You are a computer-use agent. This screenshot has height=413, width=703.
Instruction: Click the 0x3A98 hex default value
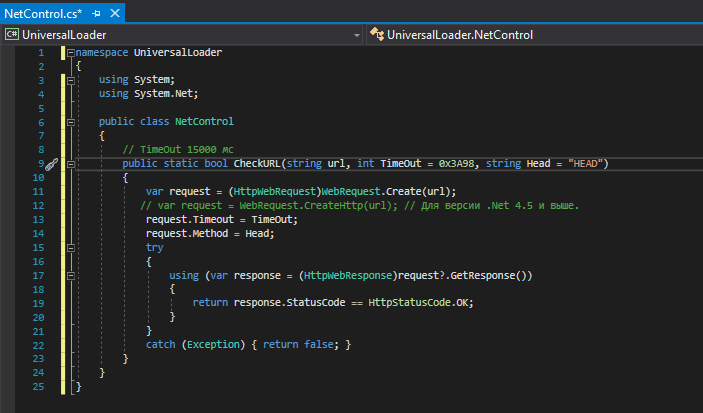458,163
